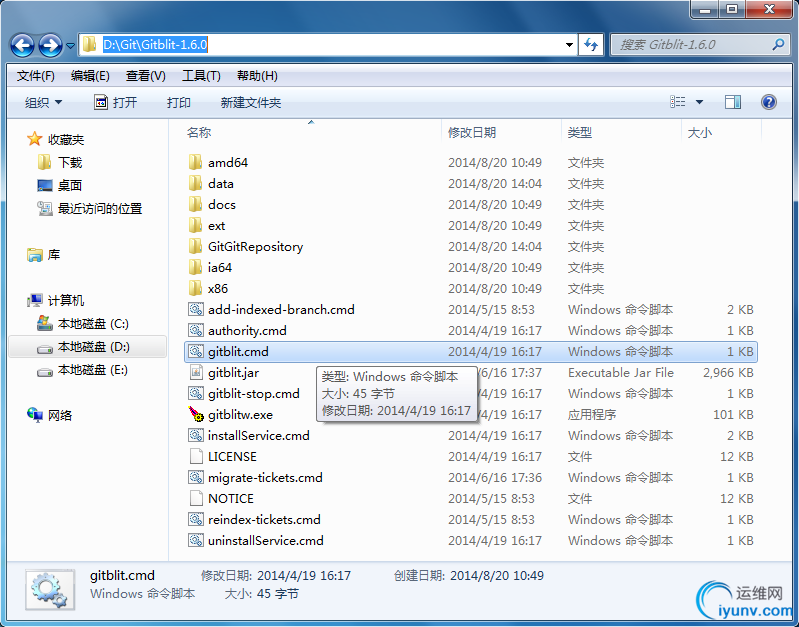Sort by the 修改日期 column header
The height and width of the screenshot is (627, 799).
(x=472, y=133)
